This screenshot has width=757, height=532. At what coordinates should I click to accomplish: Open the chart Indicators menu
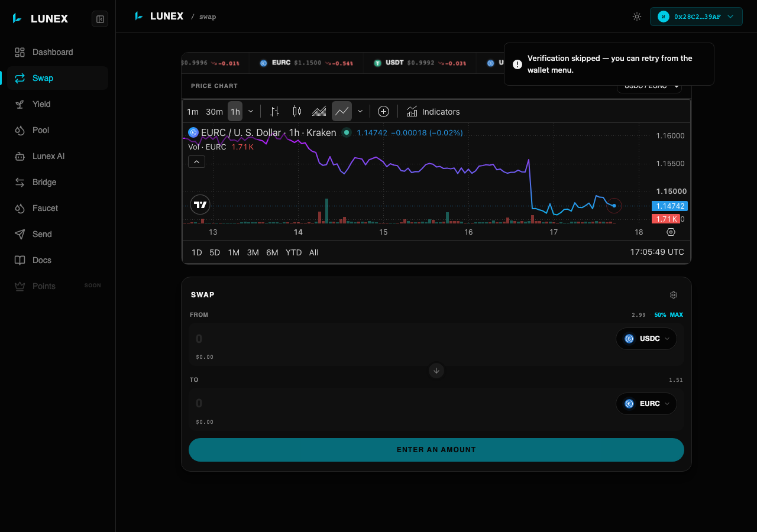(433, 112)
